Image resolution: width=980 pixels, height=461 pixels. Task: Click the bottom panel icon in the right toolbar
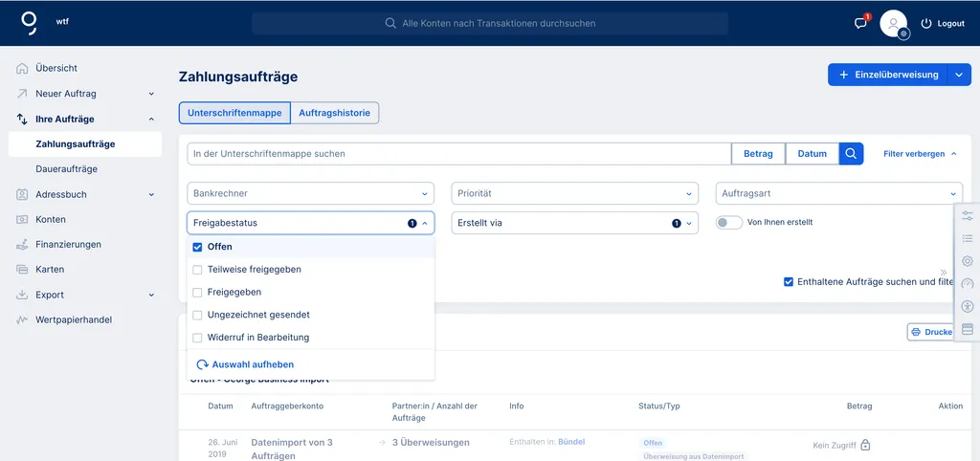pos(968,329)
